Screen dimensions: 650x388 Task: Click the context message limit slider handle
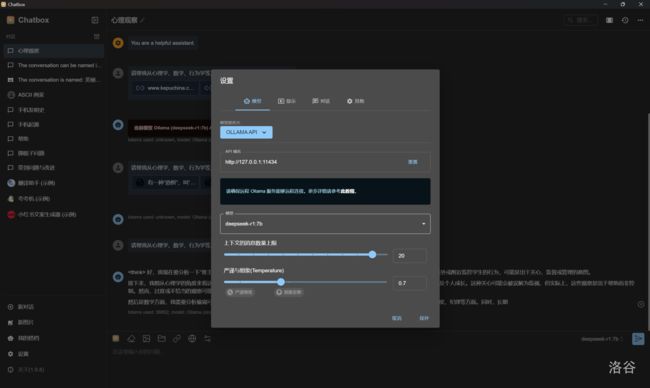(x=372, y=255)
